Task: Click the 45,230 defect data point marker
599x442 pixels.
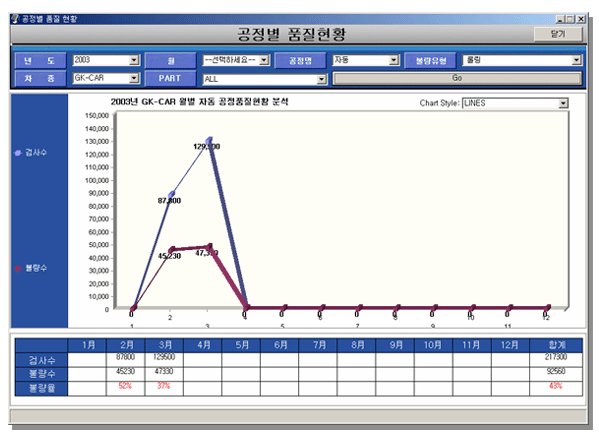Action: click(172, 249)
